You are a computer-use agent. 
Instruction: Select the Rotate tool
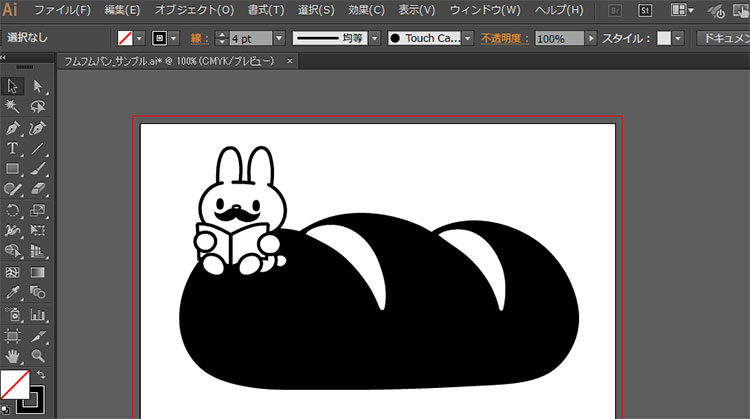(12, 210)
